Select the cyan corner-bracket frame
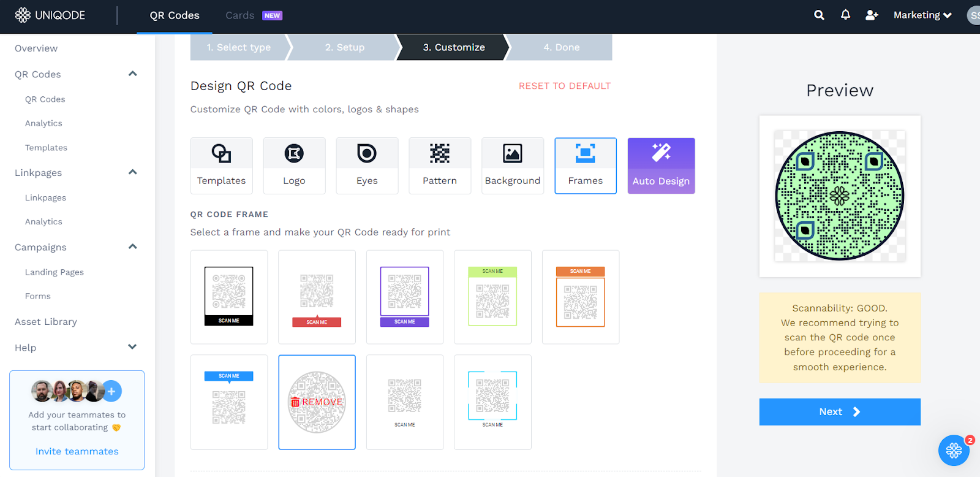980x477 pixels. [x=492, y=402]
